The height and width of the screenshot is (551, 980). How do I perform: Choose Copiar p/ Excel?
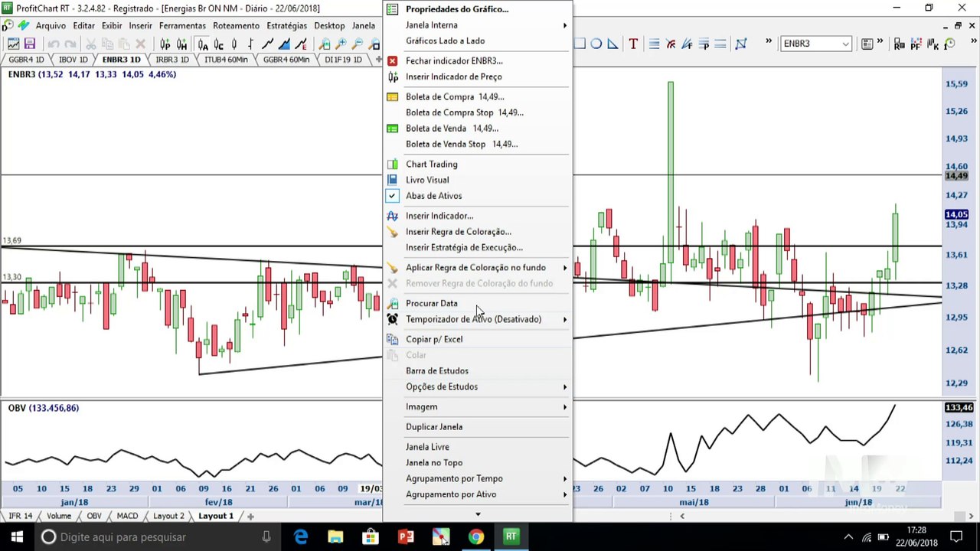479,339
